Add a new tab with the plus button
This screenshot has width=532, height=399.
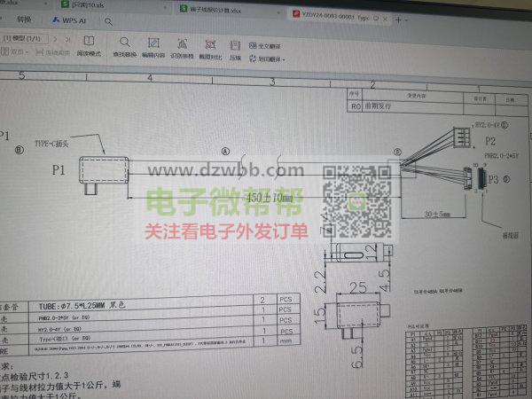tap(398, 20)
